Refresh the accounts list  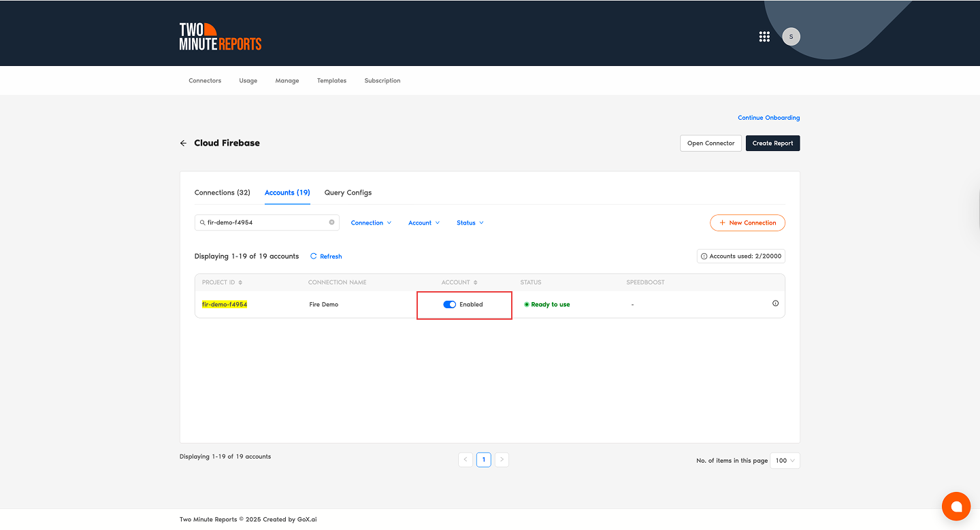coord(326,256)
